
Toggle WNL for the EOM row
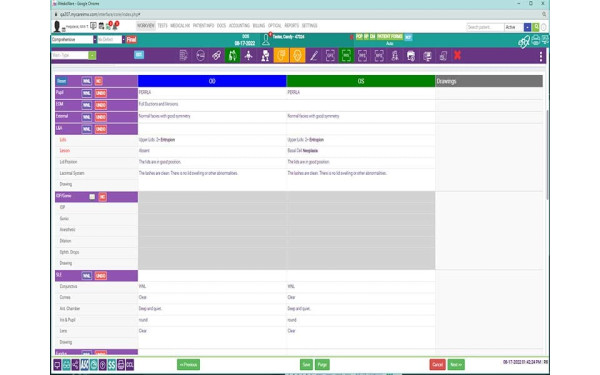point(86,105)
